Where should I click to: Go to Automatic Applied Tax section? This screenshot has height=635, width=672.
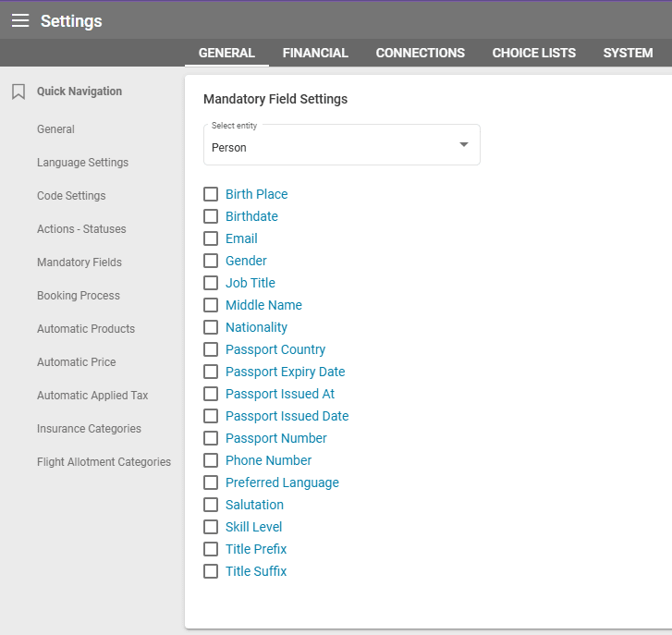(x=92, y=396)
